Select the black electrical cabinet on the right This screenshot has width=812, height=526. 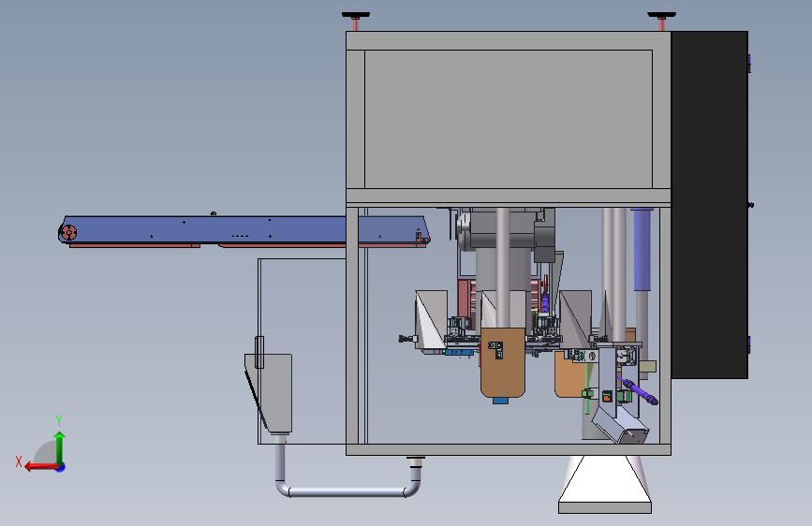(710, 204)
